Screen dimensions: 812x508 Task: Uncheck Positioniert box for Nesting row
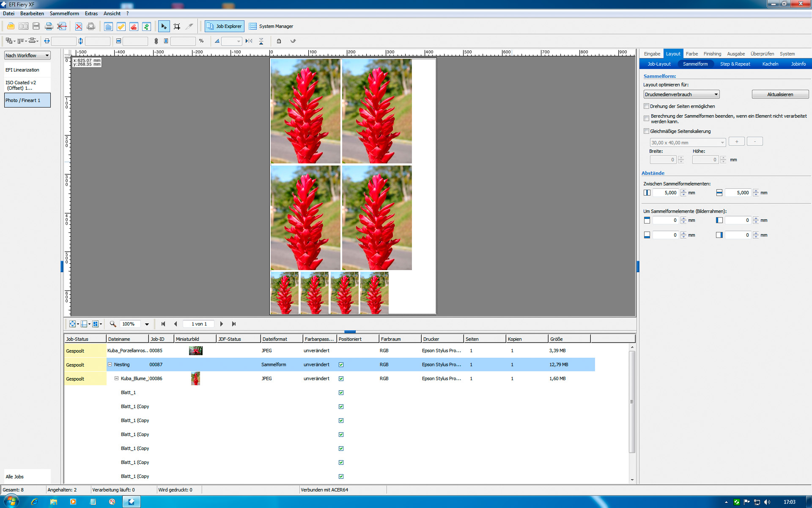[x=341, y=364]
